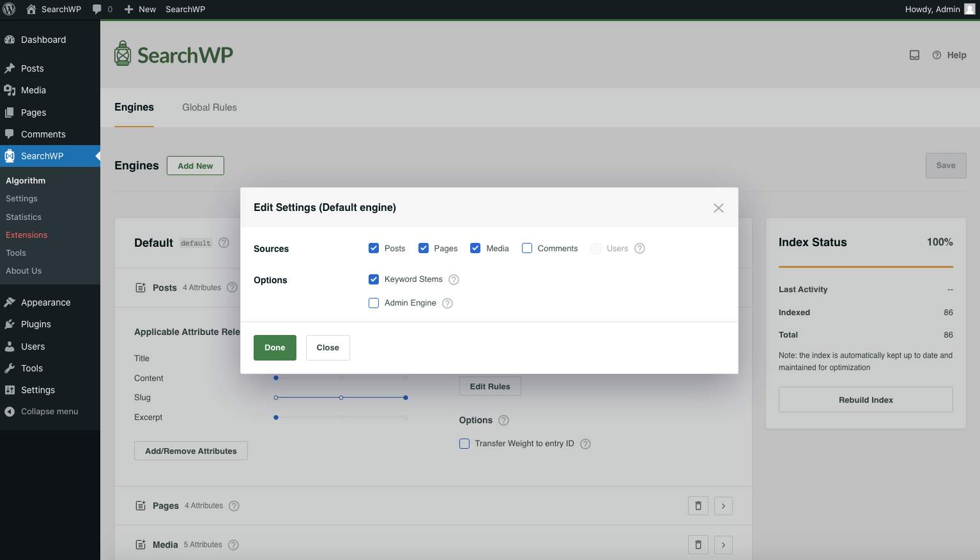Screen dimensions: 980x560
Task: Collapse the admin sidebar menu
Action: coord(50,412)
